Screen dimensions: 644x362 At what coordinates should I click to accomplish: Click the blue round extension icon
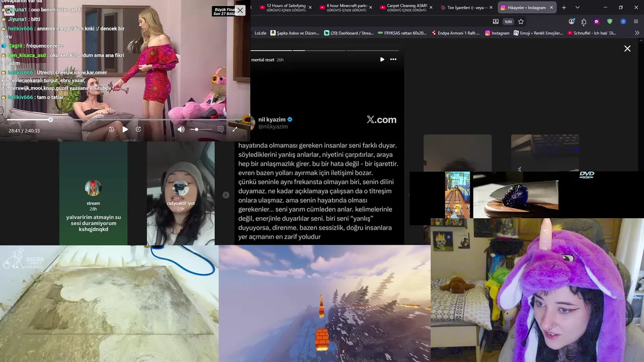pos(623,22)
